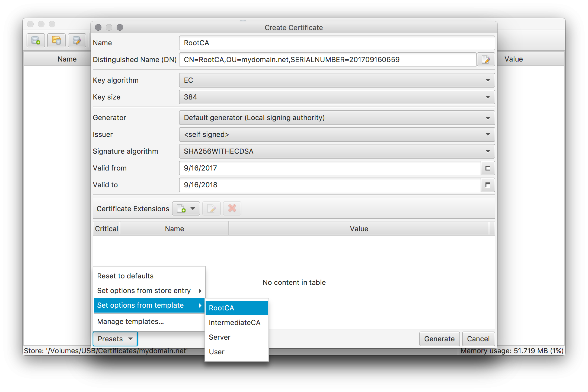Click the Store path status text
The height and width of the screenshot is (392, 588).
coord(106,351)
